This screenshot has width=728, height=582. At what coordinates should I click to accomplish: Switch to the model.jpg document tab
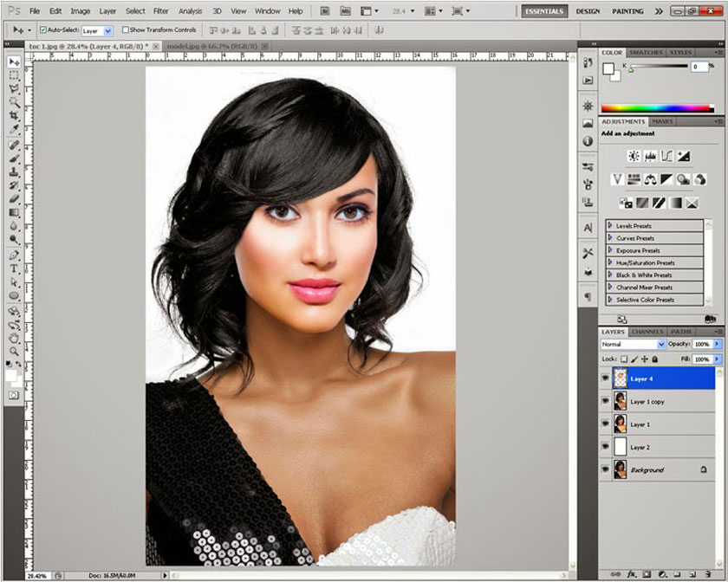coord(211,46)
